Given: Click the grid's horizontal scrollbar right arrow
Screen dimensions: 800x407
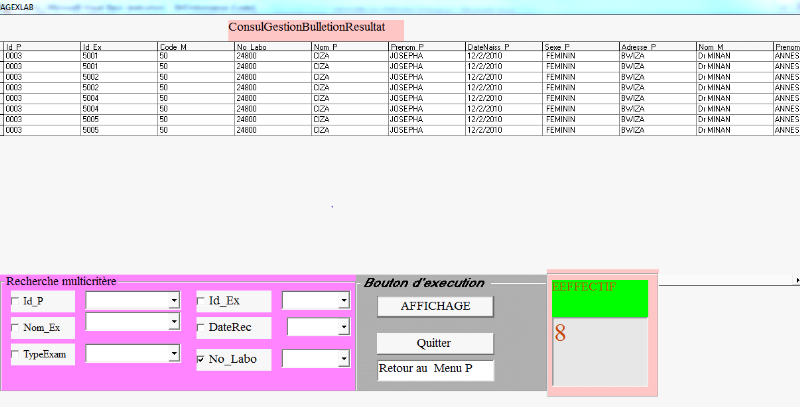Looking at the screenshot, I should point(796,280).
